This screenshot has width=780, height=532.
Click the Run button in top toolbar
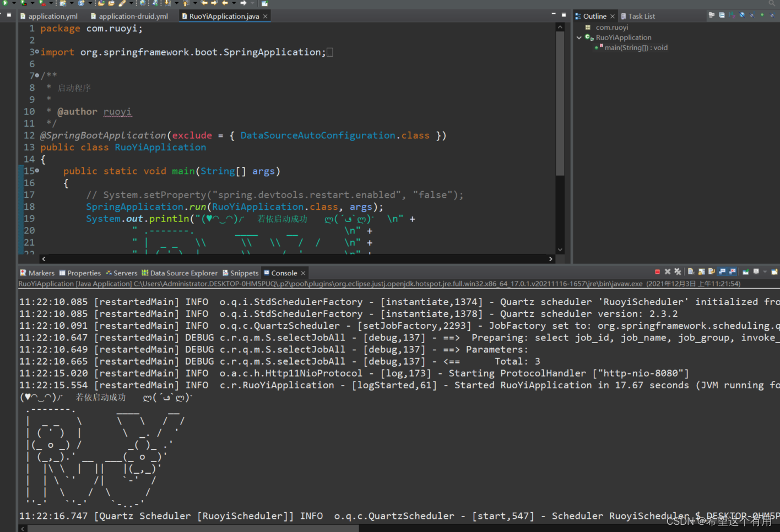tap(6, 3)
